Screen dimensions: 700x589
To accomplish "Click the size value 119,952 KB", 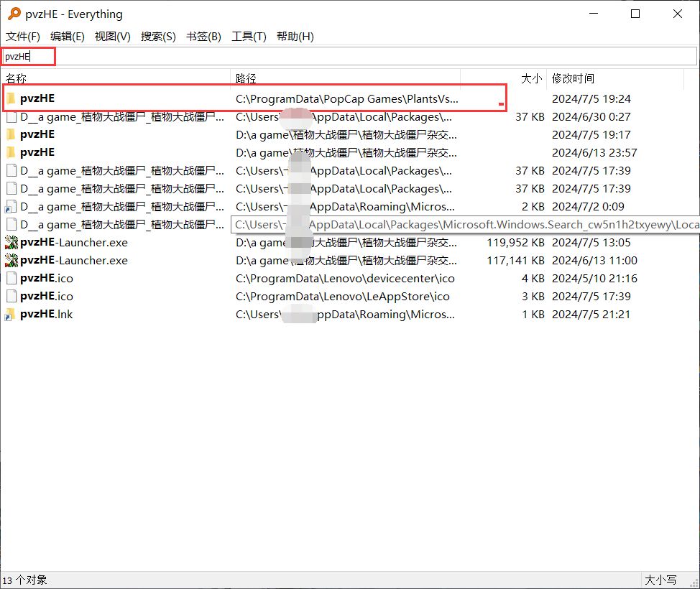I will point(515,242).
